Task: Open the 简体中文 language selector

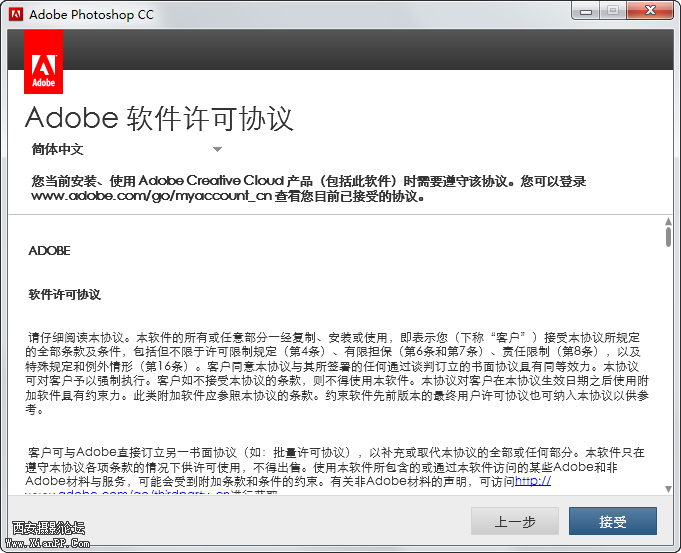Action: [57, 150]
